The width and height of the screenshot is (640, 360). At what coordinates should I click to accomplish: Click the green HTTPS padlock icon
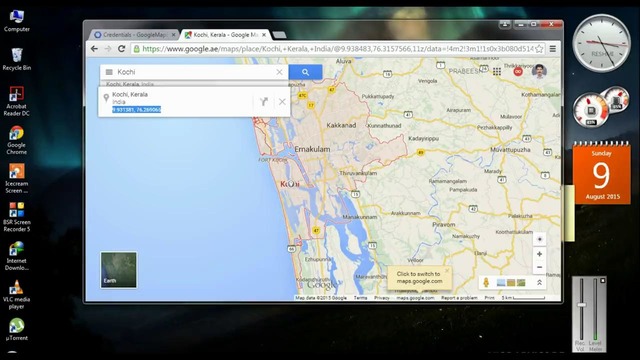(x=136, y=49)
